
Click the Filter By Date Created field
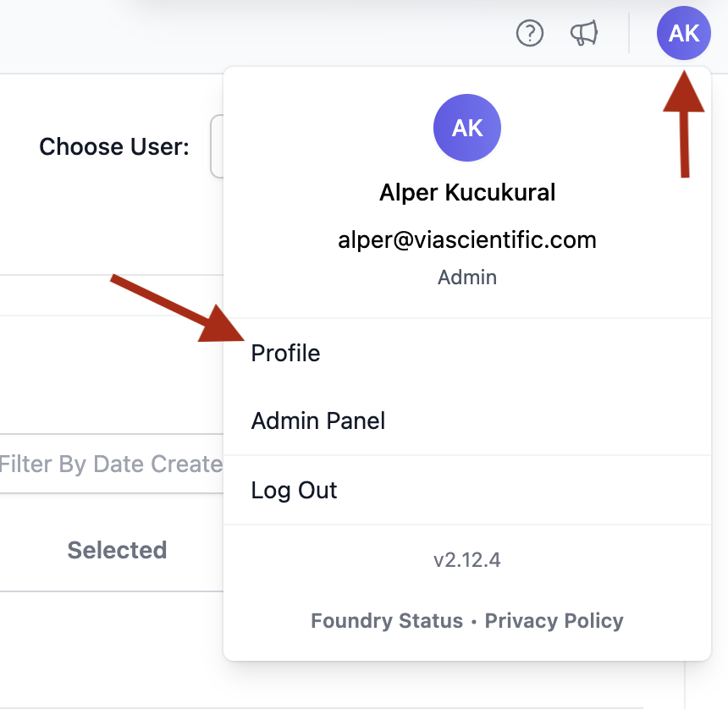[111, 464]
